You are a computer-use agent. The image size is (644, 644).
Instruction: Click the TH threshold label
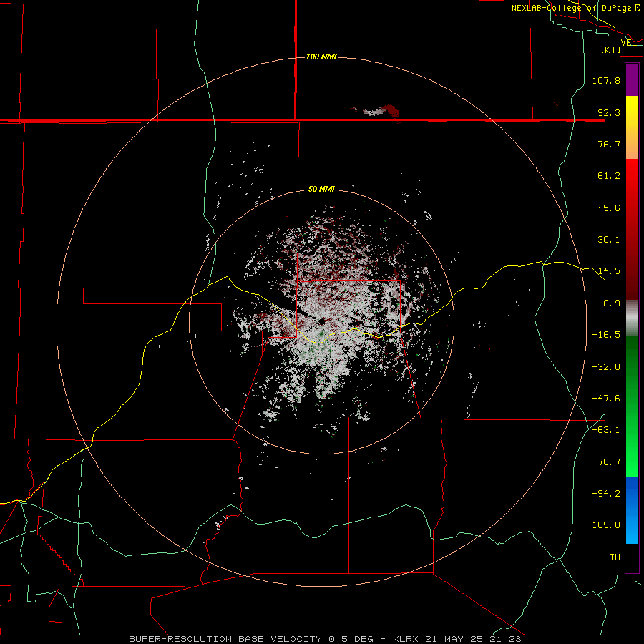pos(615,557)
